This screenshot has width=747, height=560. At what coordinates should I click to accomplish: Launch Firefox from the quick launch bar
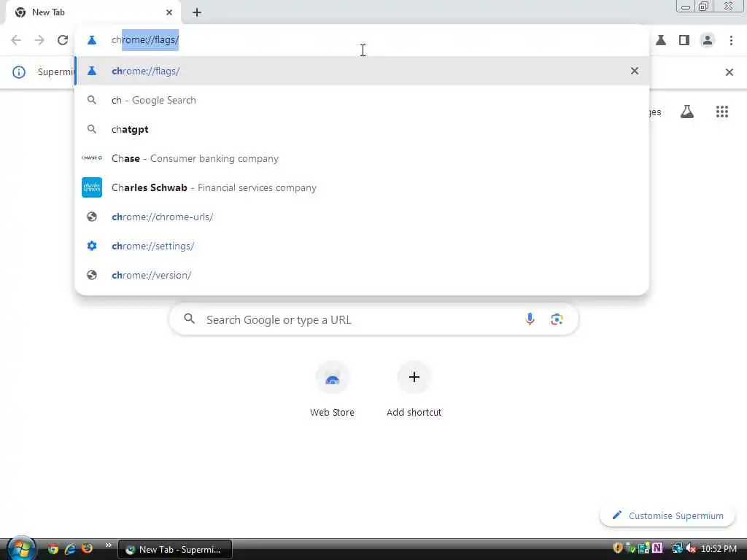[x=88, y=549]
